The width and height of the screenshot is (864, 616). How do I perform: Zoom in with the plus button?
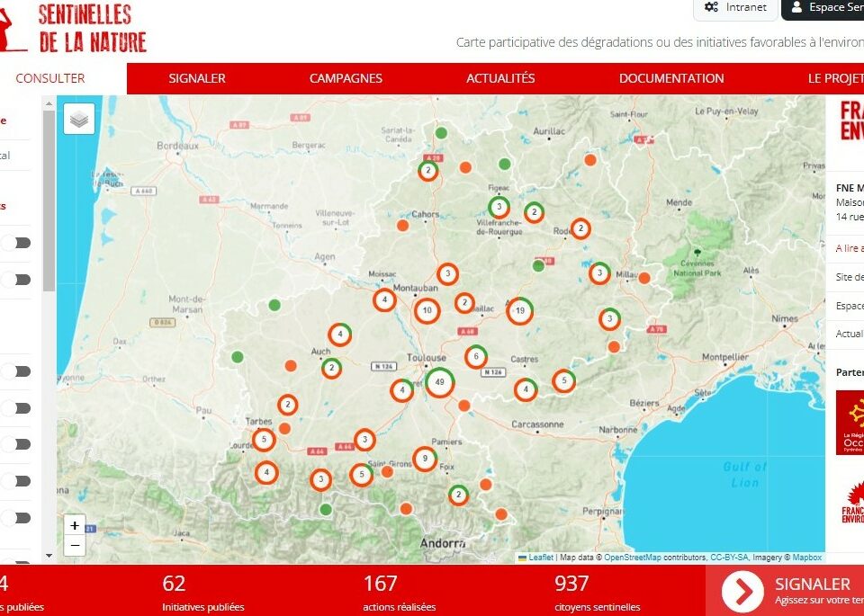75,526
